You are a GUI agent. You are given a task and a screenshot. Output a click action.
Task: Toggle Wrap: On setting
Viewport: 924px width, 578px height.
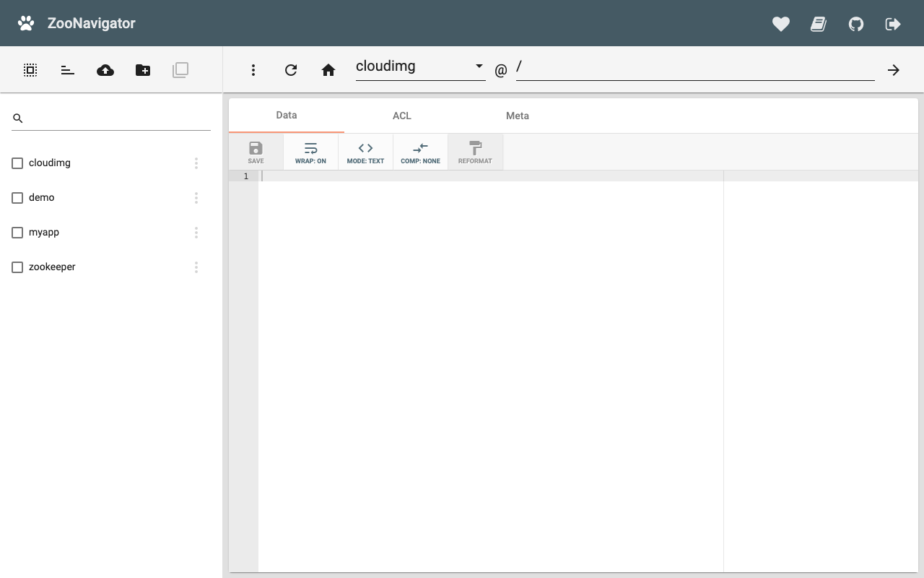pyautogui.click(x=311, y=152)
